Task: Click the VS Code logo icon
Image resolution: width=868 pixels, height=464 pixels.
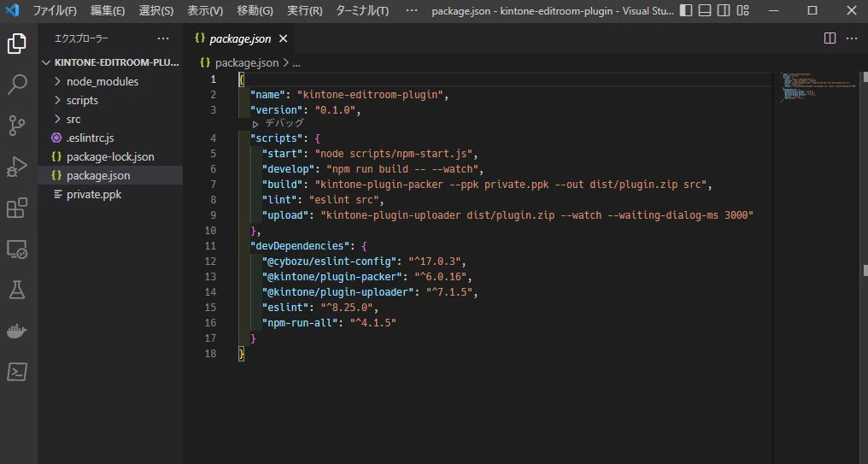Action: [x=12, y=10]
